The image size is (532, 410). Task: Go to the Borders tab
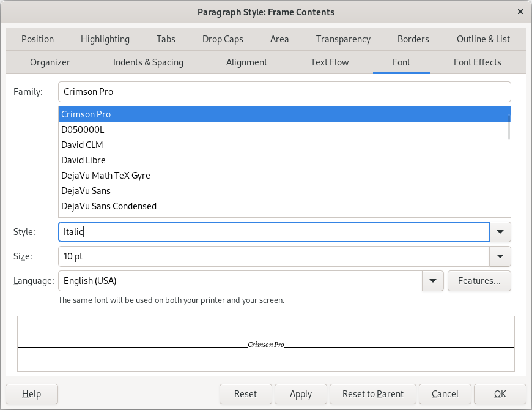[x=413, y=39]
